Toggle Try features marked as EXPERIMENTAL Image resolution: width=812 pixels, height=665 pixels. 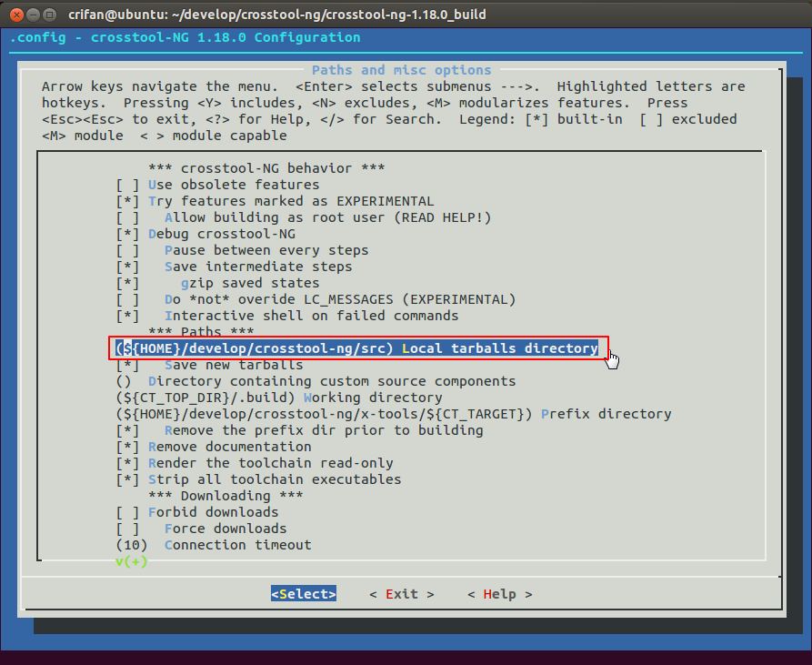click(275, 201)
